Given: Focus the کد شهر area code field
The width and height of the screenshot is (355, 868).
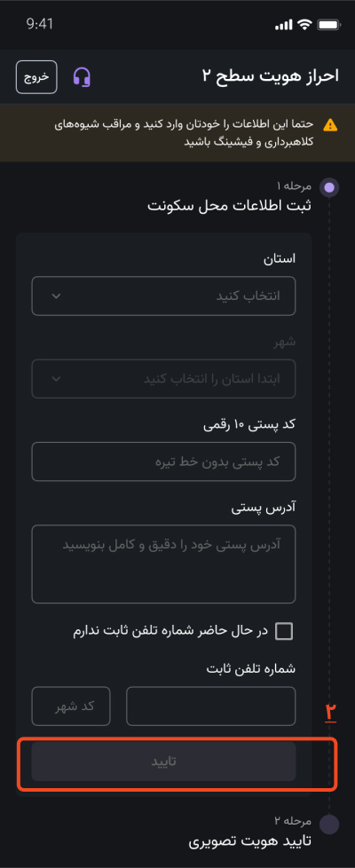Looking at the screenshot, I should coord(71,706).
